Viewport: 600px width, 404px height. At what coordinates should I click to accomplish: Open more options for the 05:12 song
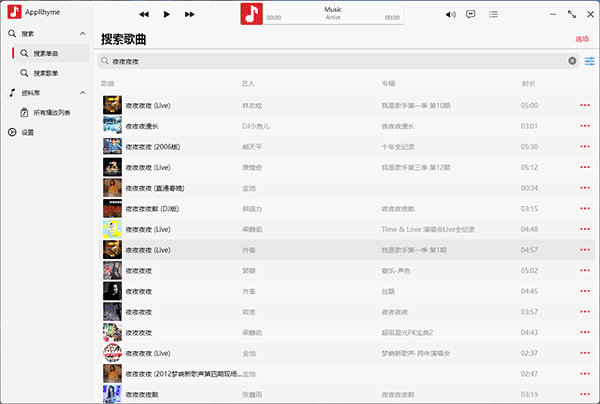(585, 167)
